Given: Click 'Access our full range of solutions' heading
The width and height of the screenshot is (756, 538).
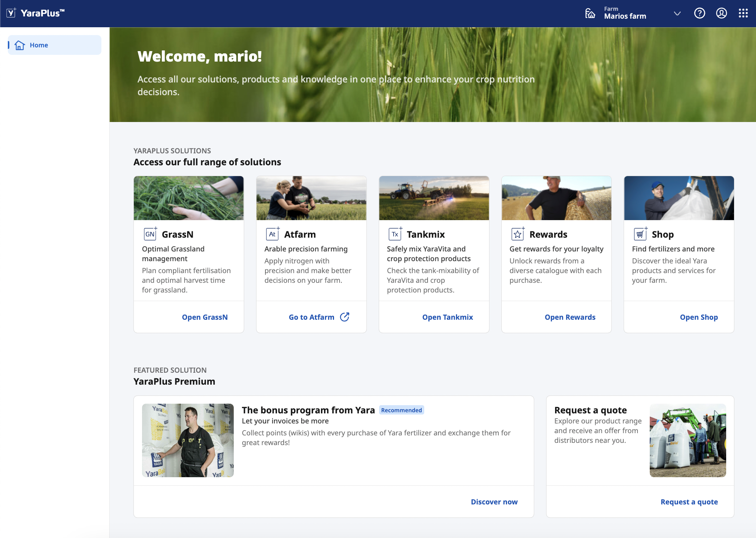Looking at the screenshot, I should [207, 162].
